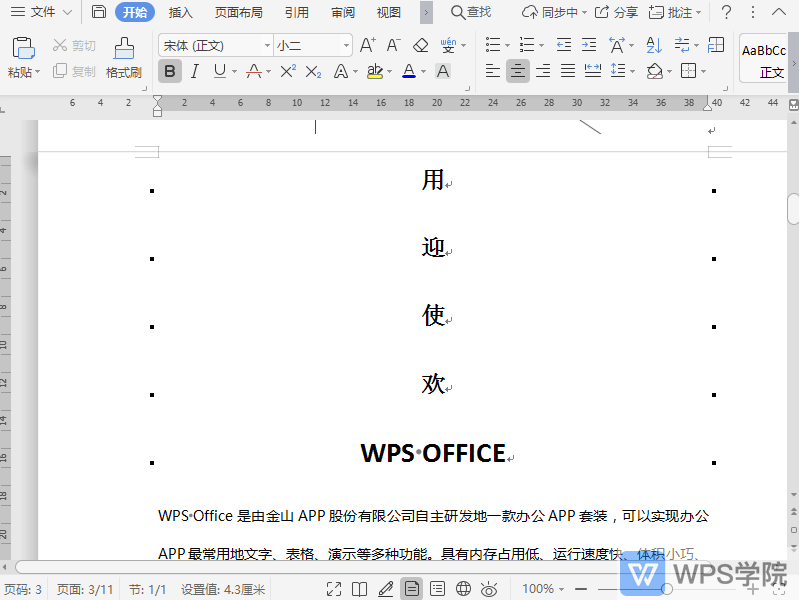The width and height of the screenshot is (799, 600).
Task: Apply subscript formatting
Action: coord(313,71)
